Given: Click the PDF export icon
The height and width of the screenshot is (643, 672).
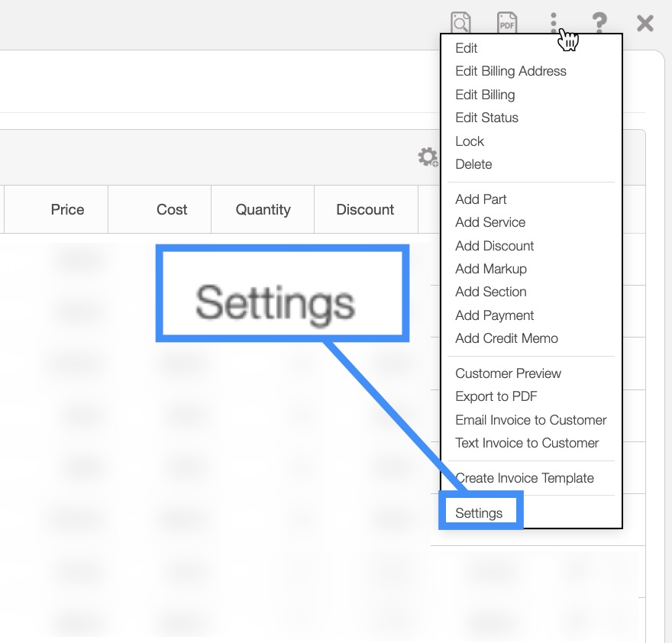Looking at the screenshot, I should click(x=506, y=22).
